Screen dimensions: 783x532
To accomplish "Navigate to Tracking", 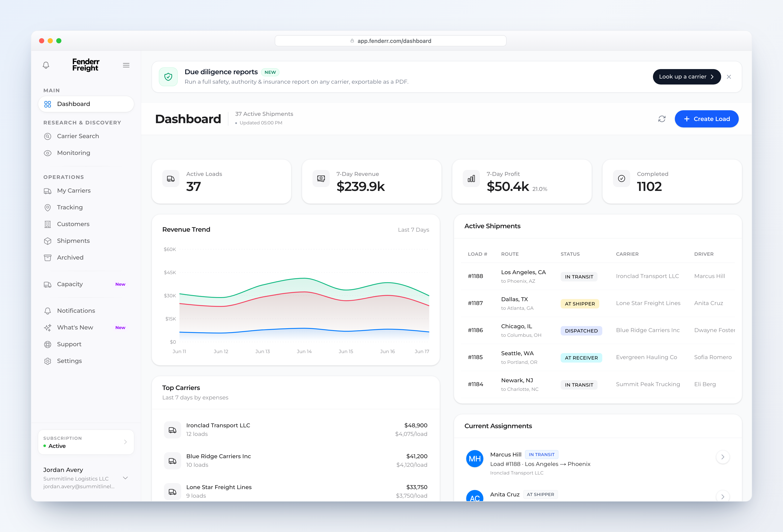I will [x=86, y=207].
